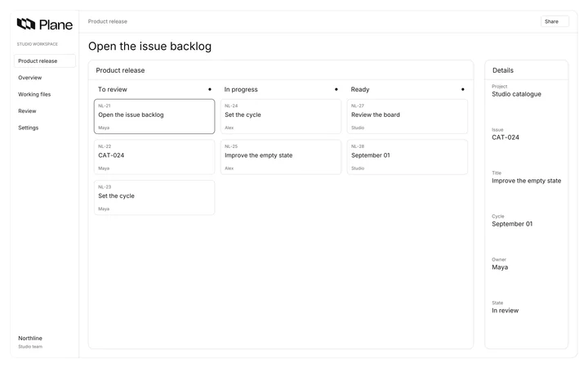Open card NL-22 CAT-024
The width and height of the screenshot is (588, 368).
[154, 157]
